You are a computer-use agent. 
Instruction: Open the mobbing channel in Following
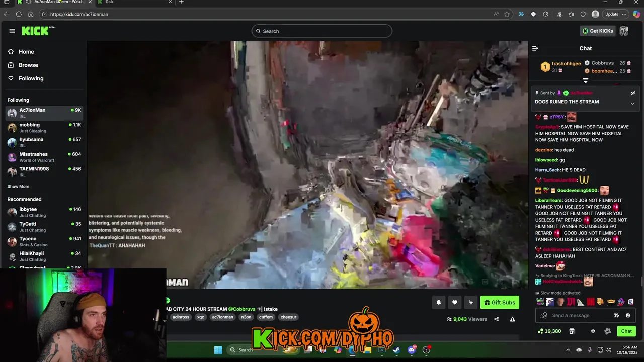click(44, 128)
